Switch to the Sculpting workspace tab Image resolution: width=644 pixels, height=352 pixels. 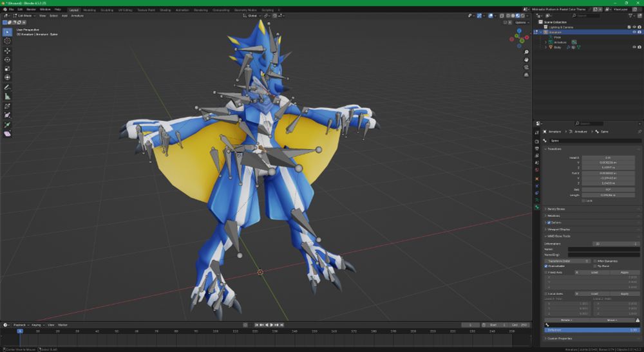click(107, 10)
